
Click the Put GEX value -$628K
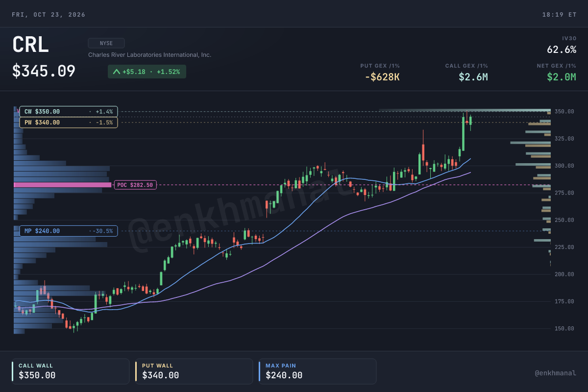382,76
